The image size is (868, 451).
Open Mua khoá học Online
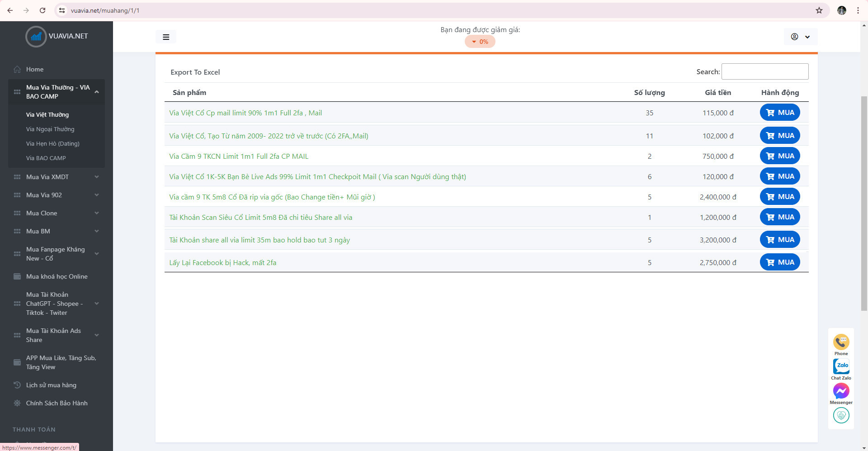click(57, 276)
